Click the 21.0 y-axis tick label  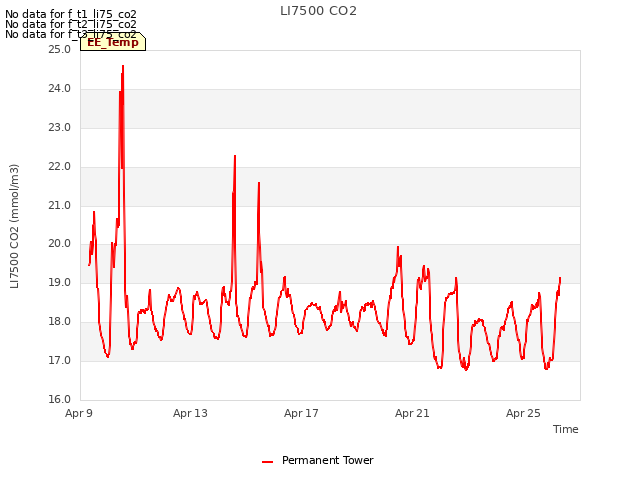pyautogui.click(x=60, y=206)
